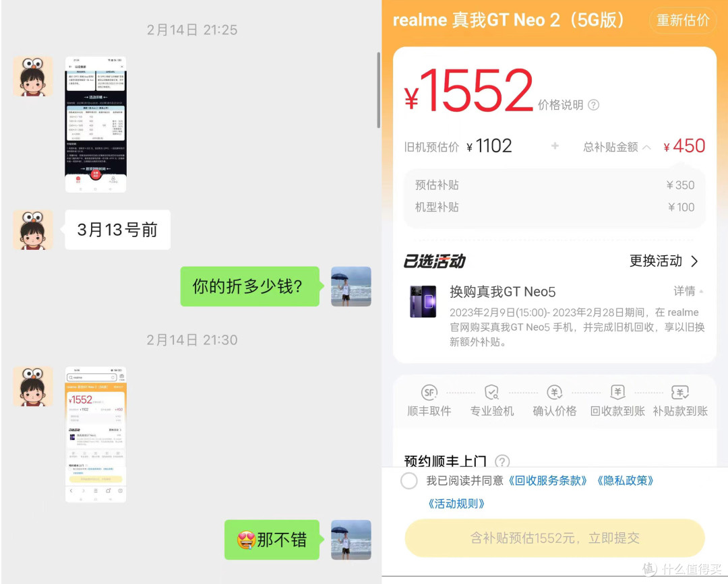Collapse the 总补贴金额 breakdown arrow
The height and width of the screenshot is (584, 728).
pyautogui.click(x=646, y=148)
